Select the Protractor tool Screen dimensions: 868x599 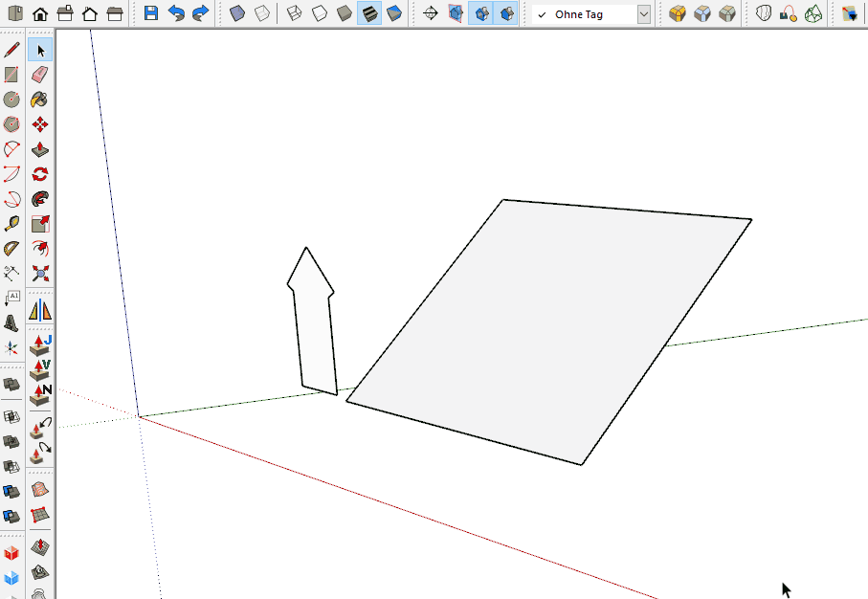pyautogui.click(x=12, y=249)
